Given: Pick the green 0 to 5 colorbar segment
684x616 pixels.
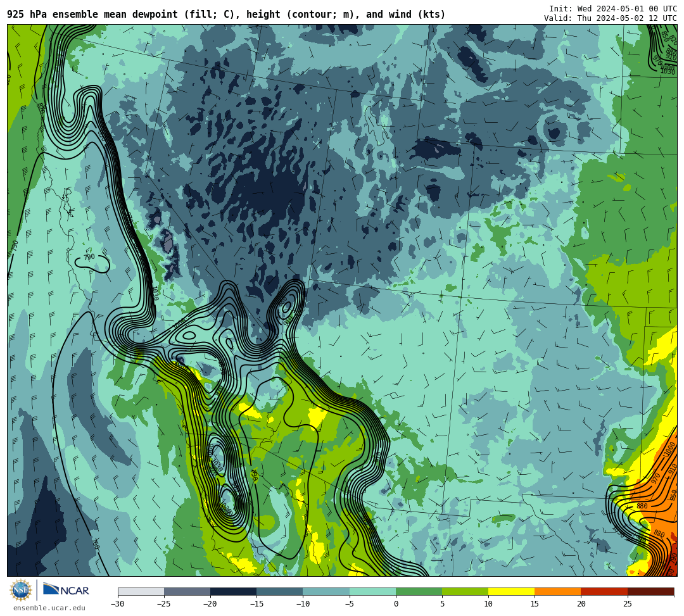Looking at the screenshot, I should [419, 591].
